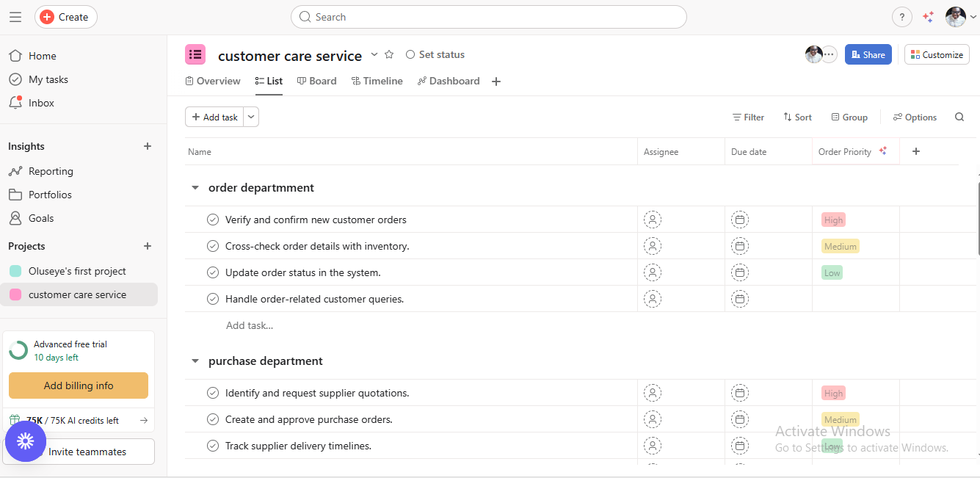Open the Add task dropdown arrow
This screenshot has height=478, width=980.
click(x=251, y=117)
